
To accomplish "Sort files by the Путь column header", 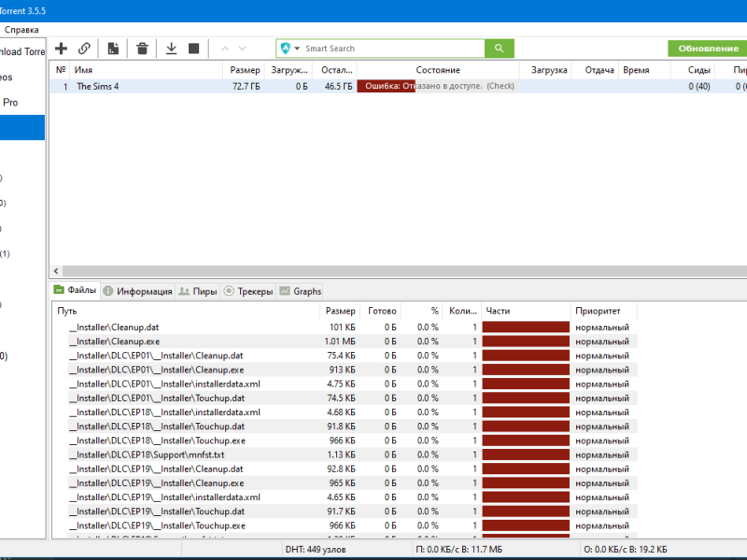I will [x=186, y=311].
